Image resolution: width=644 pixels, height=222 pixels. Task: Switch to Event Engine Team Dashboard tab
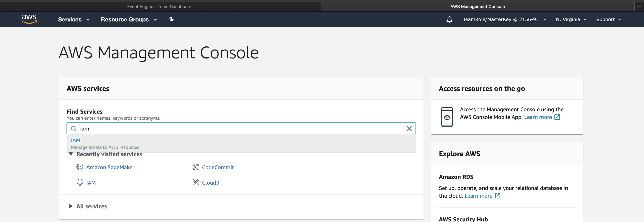coord(160,7)
